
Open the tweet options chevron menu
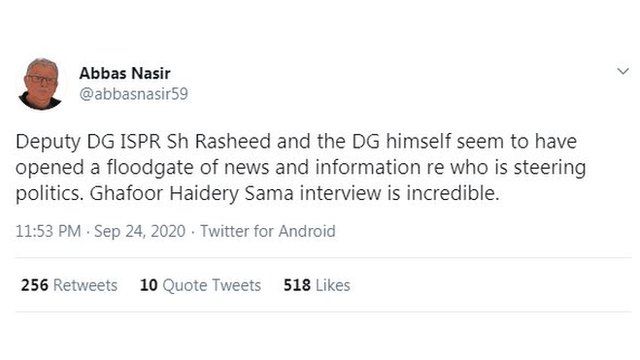click(623, 72)
